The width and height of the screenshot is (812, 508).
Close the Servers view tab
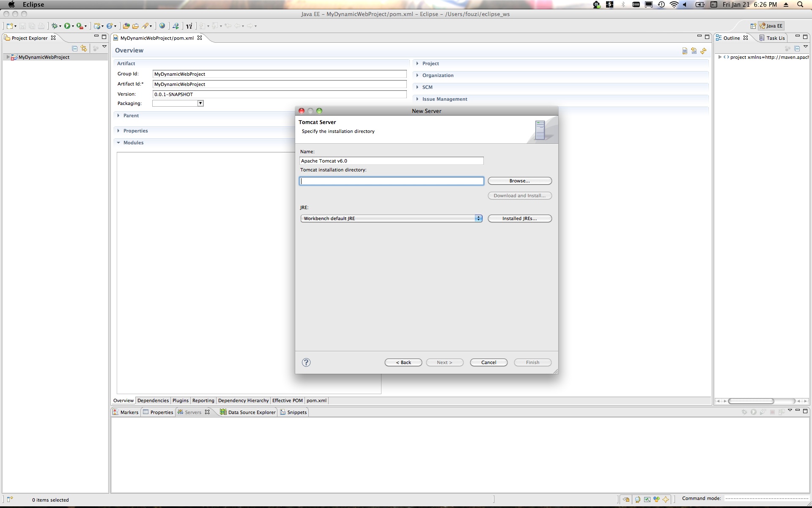(x=207, y=412)
